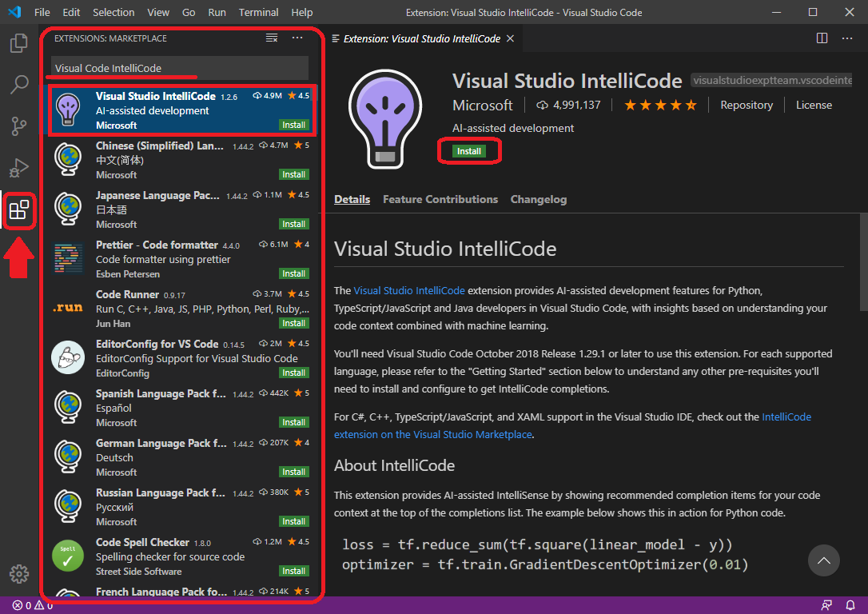Image resolution: width=868 pixels, height=614 pixels.
Task: Split the editor to the right
Action: 822,38
